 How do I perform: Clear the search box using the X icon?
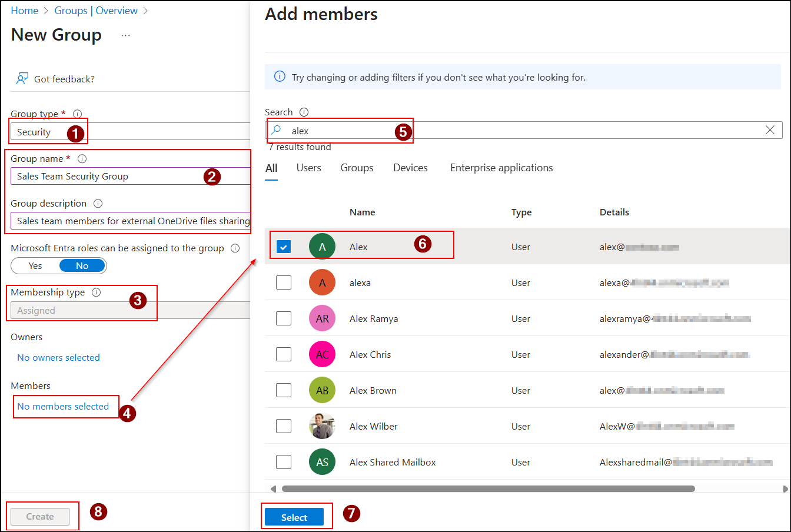point(770,129)
